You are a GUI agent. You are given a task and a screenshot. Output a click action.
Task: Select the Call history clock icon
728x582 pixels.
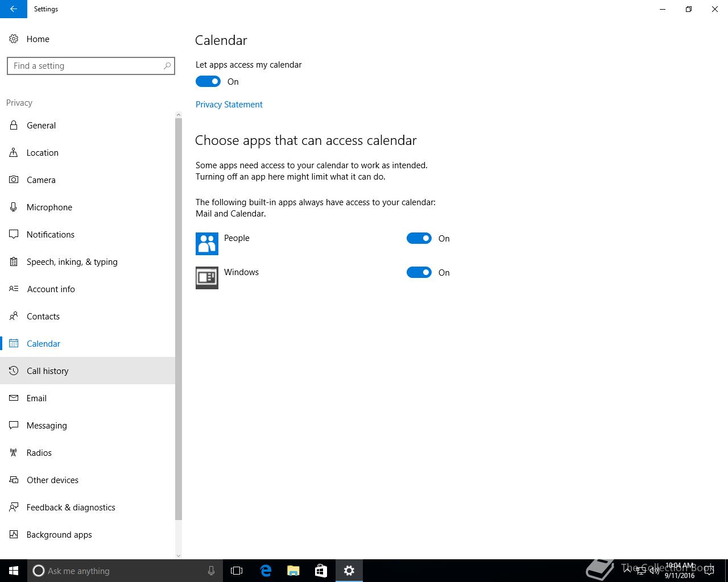(14, 371)
